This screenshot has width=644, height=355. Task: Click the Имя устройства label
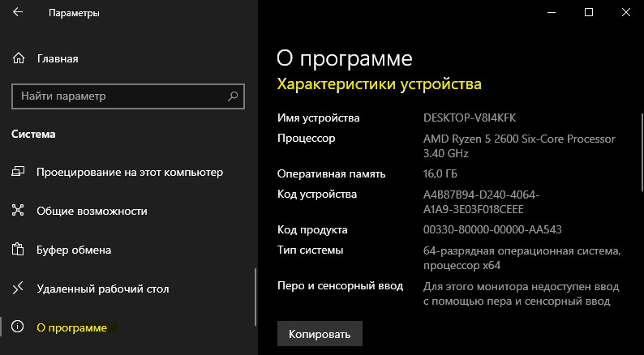(318, 118)
